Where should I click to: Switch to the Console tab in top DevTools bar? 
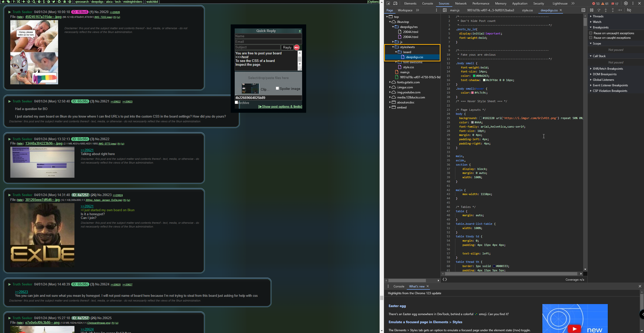coord(427,3)
